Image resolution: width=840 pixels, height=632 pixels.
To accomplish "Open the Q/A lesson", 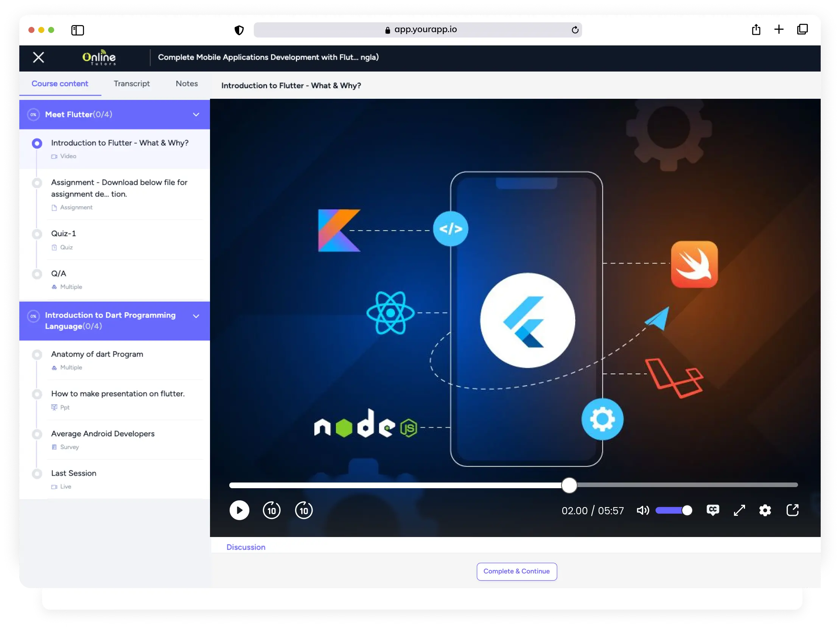I will click(x=59, y=274).
